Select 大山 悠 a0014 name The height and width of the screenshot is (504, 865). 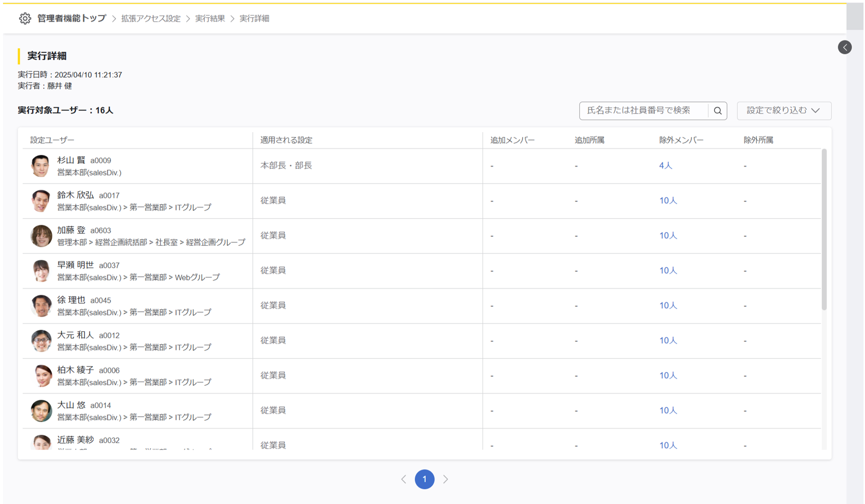pos(84,405)
